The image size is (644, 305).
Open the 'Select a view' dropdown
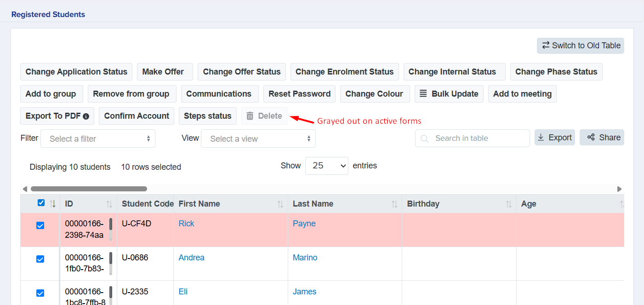[x=258, y=138]
